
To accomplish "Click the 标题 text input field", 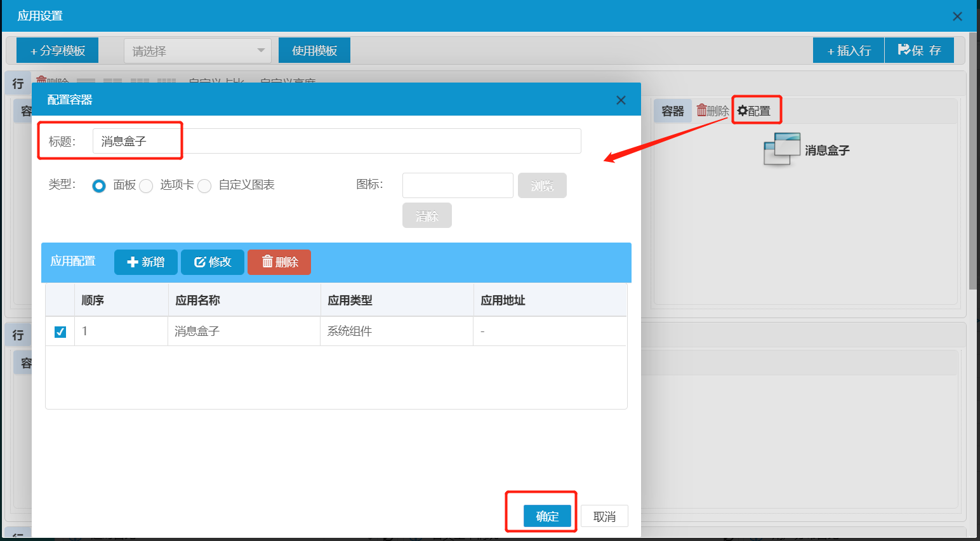I will [336, 141].
